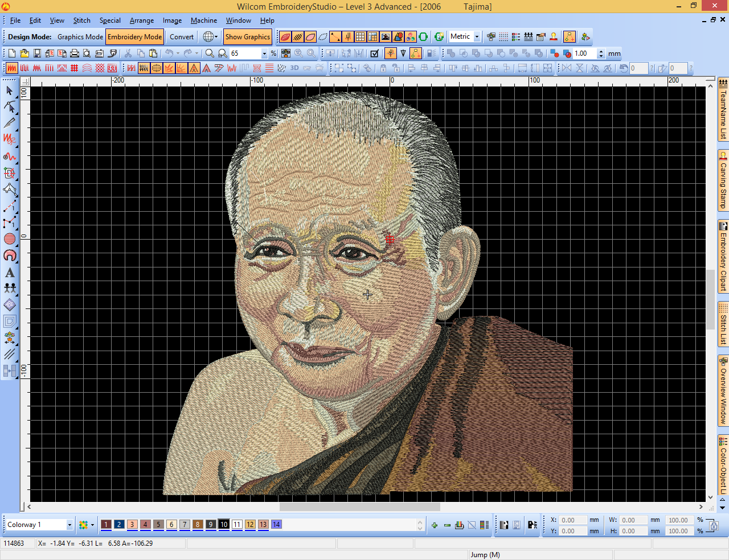Select the arrow Select Object tool

click(10, 90)
